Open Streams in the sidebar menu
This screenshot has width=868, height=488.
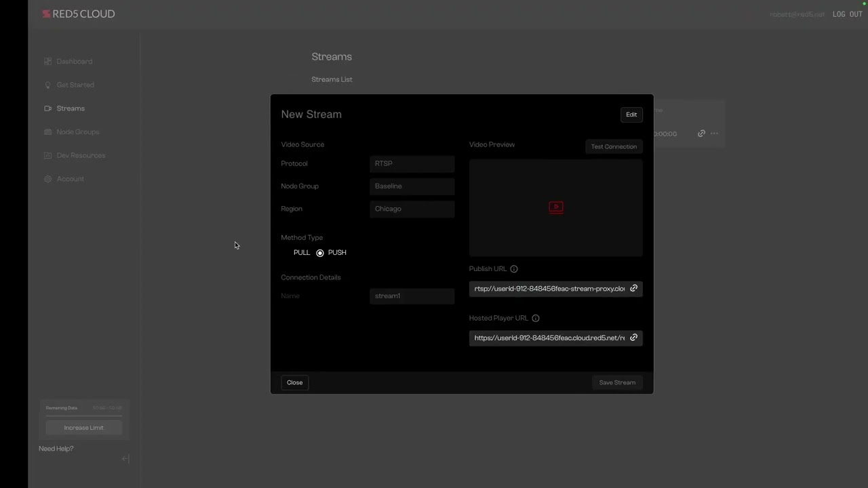[x=71, y=108]
